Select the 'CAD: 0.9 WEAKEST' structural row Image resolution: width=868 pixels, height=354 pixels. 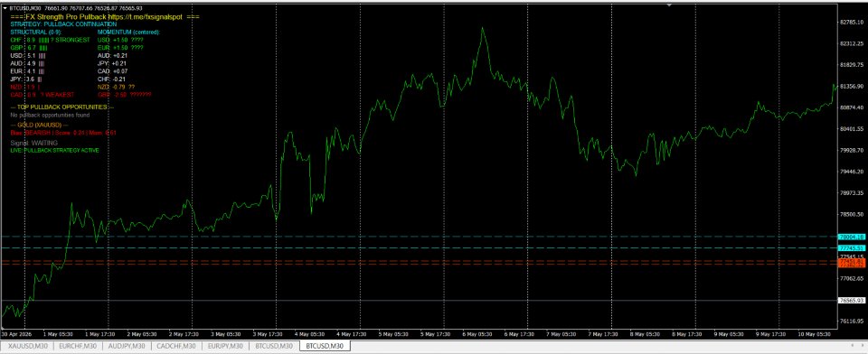point(42,95)
